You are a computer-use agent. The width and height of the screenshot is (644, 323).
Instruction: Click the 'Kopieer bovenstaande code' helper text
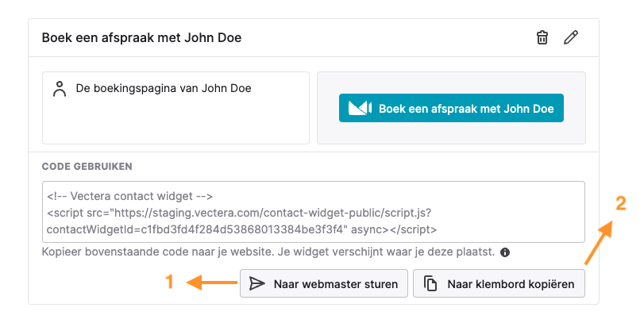pos(269,252)
